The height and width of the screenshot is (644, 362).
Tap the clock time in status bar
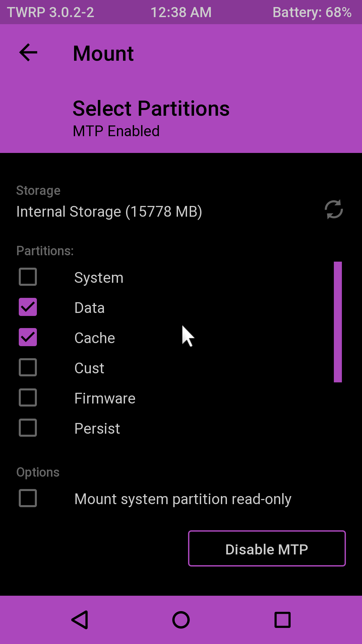point(181,12)
